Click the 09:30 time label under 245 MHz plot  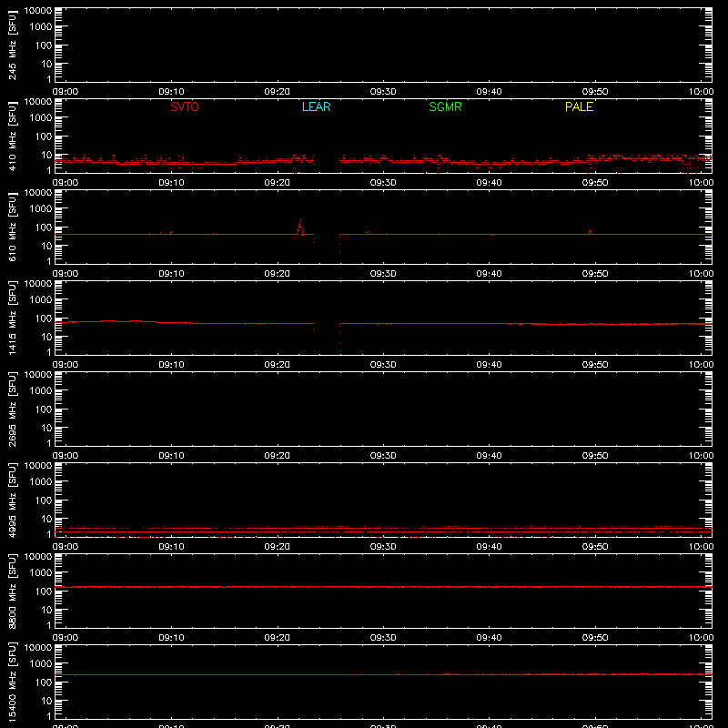383,92
